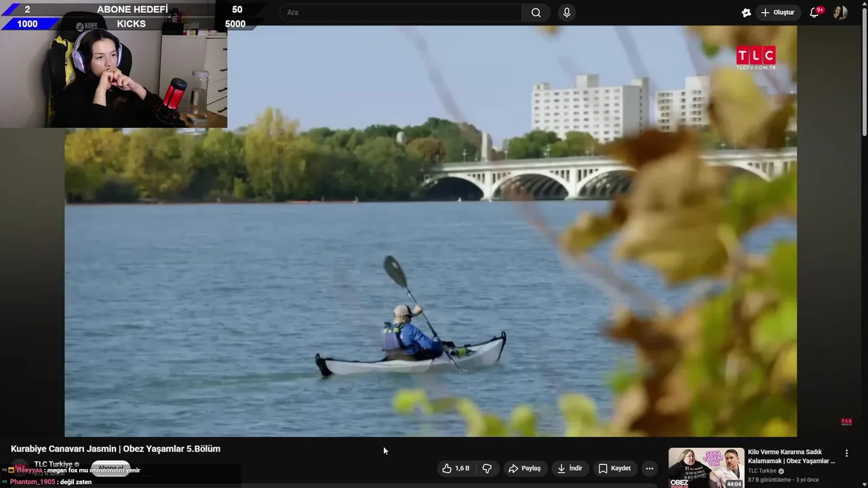
Task: Open the Oluştur create button
Action: (x=777, y=13)
